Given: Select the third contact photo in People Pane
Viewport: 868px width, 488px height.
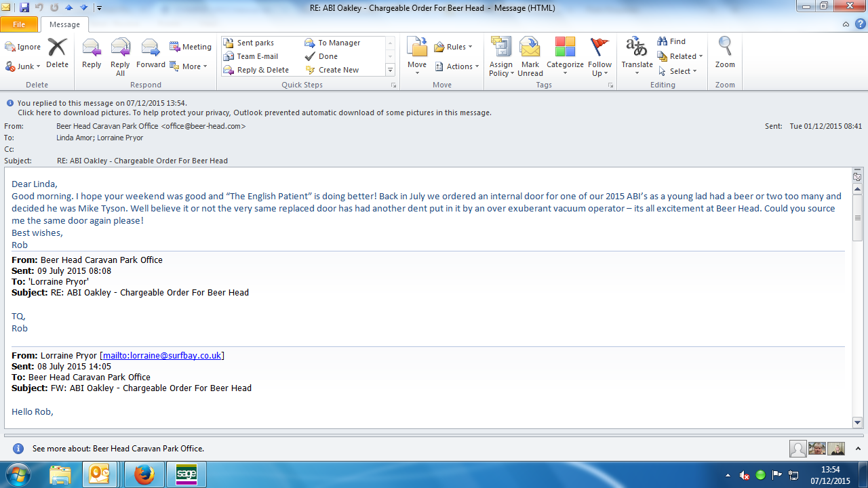Looking at the screenshot, I should pyautogui.click(x=836, y=449).
